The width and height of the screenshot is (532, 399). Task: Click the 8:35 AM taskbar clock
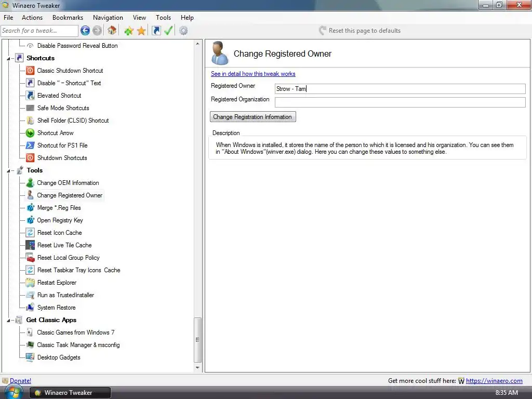pyautogui.click(x=507, y=393)
